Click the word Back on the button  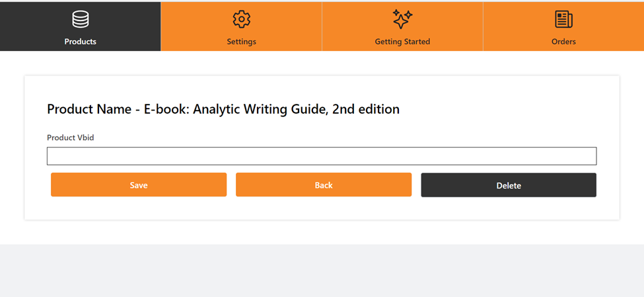[324, 185]
